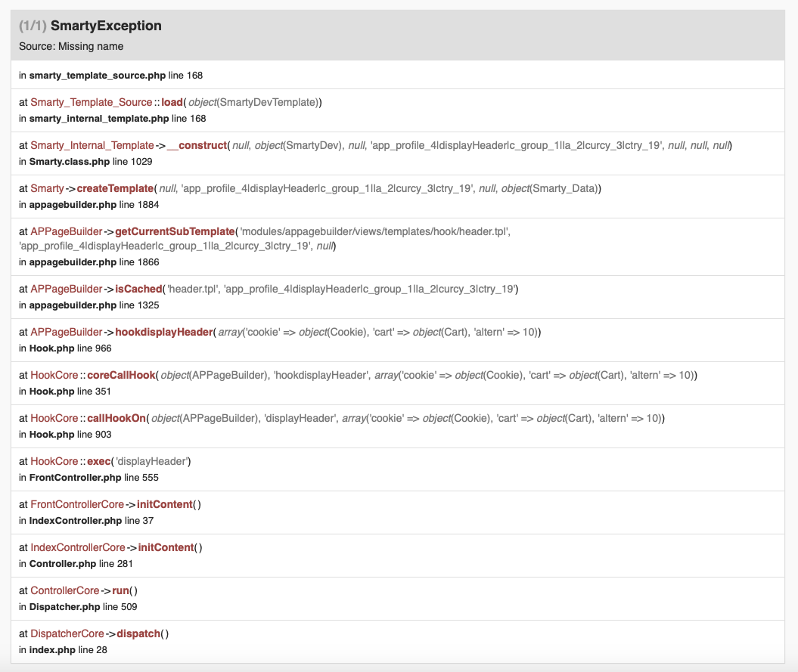The height and width of the screenshot is (672, 798).
Task: Click the __construct method name
Action: [197, 145]
